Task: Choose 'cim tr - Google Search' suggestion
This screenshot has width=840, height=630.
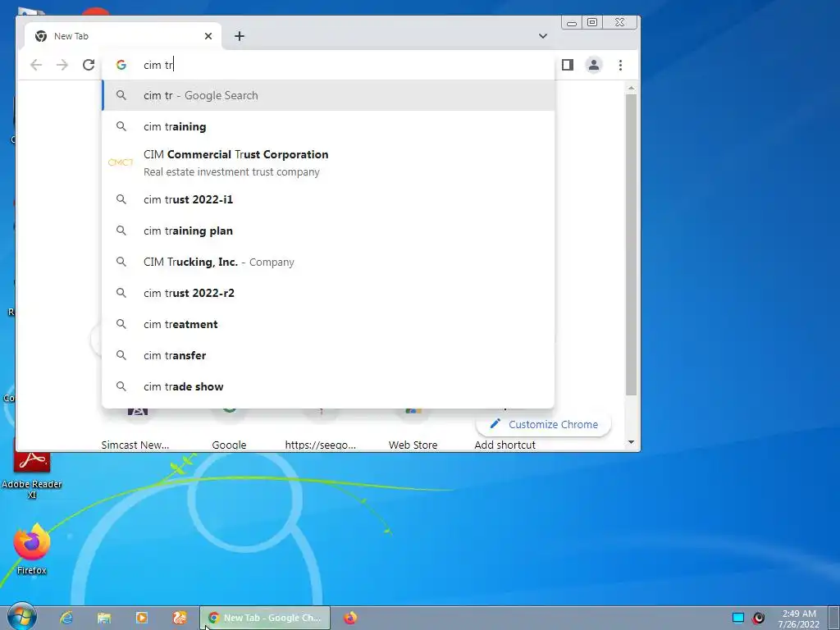Action: point(328,95)
